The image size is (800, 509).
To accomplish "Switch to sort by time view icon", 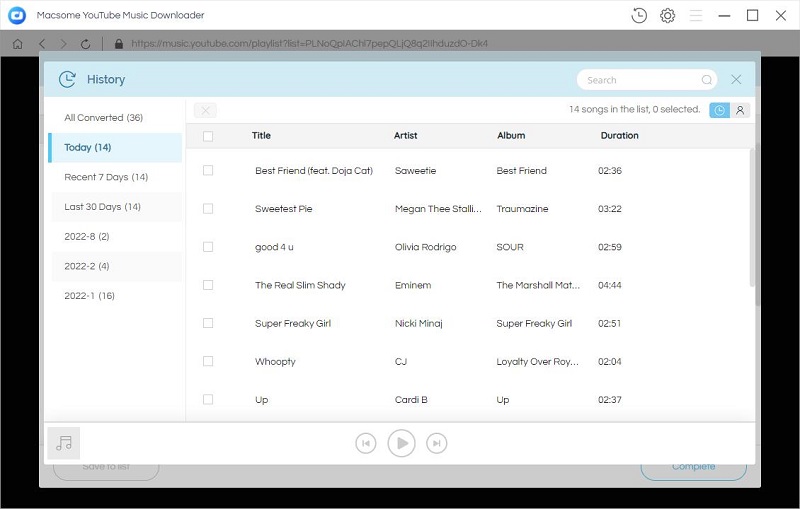I will tap(719, 110).
